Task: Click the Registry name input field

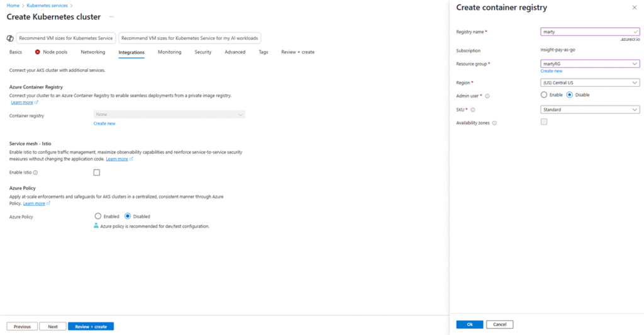Action: coord(586,31)
